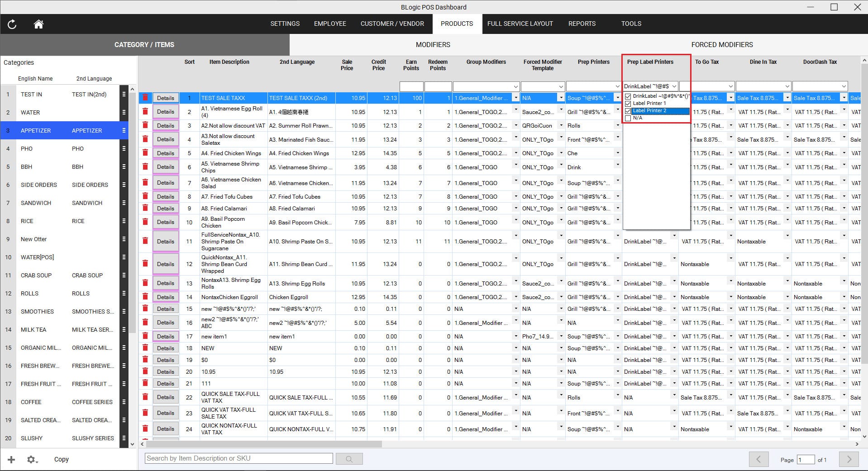Viewport: 868px width, 471px height.
Task: Go to home via house icon
Action: (38, 24)
